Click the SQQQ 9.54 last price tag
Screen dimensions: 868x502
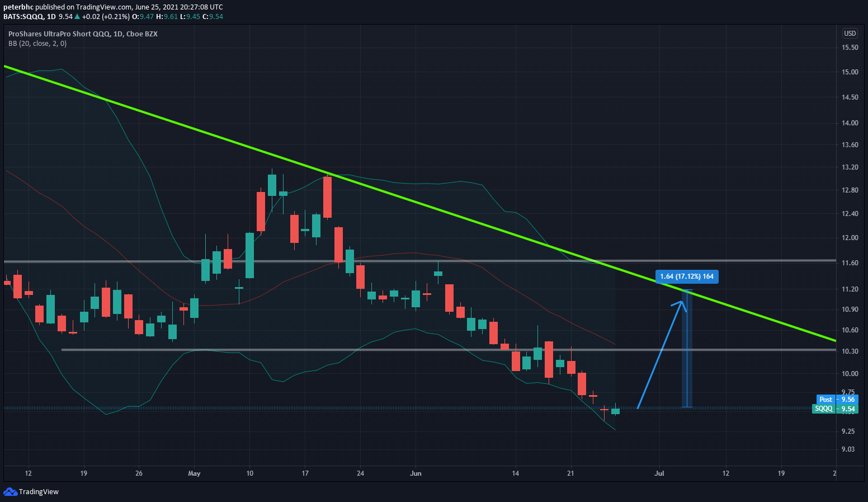click(x=835, y=409)
